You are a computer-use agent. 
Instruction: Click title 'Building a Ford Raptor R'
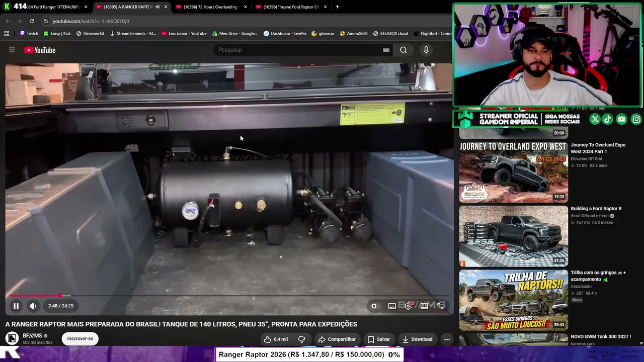point(596,209)
